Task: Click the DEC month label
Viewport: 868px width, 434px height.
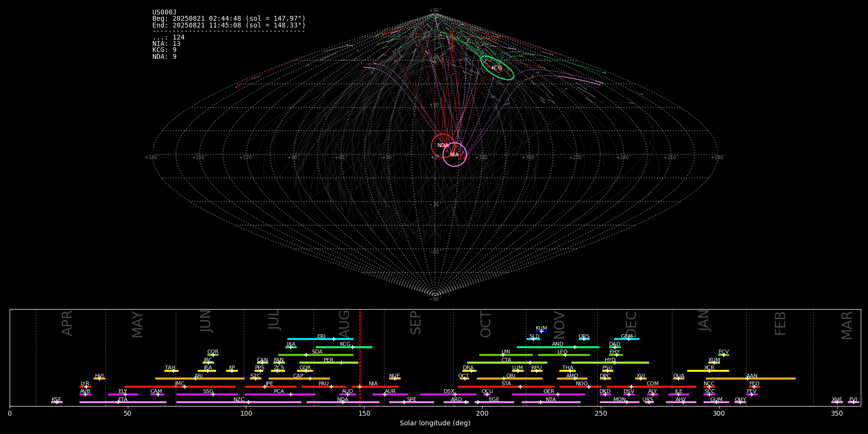Action: pyautogui.click(x=631, y=324)
